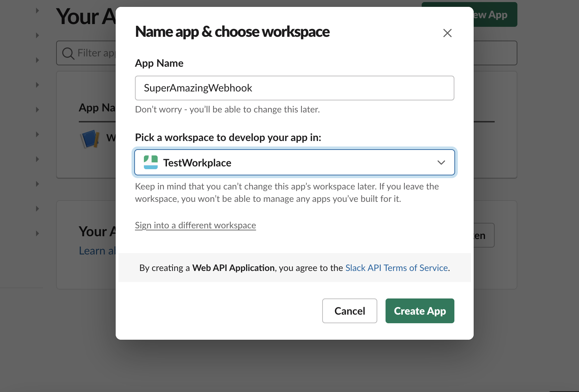Close the Name app dialog

click(x=448, y=33)
